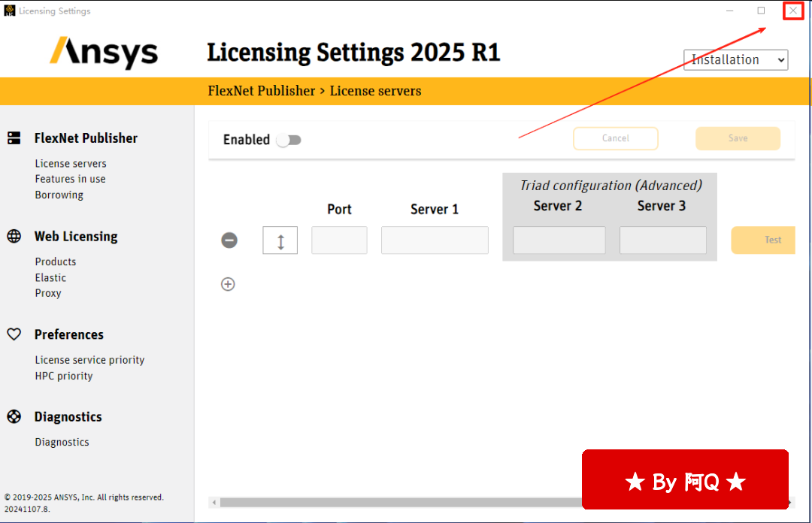This screenshot has width=812, height=523.
Task: Select Web Licensing section heading
Action: pos(76,237)
